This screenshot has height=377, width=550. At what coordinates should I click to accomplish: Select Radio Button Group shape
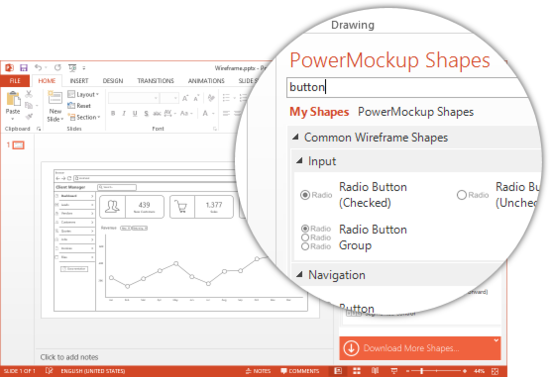coord(354,237)
